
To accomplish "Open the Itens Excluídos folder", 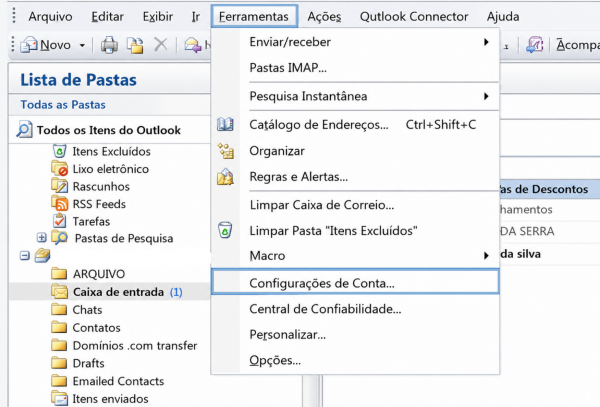I will (x=111, y=151).
